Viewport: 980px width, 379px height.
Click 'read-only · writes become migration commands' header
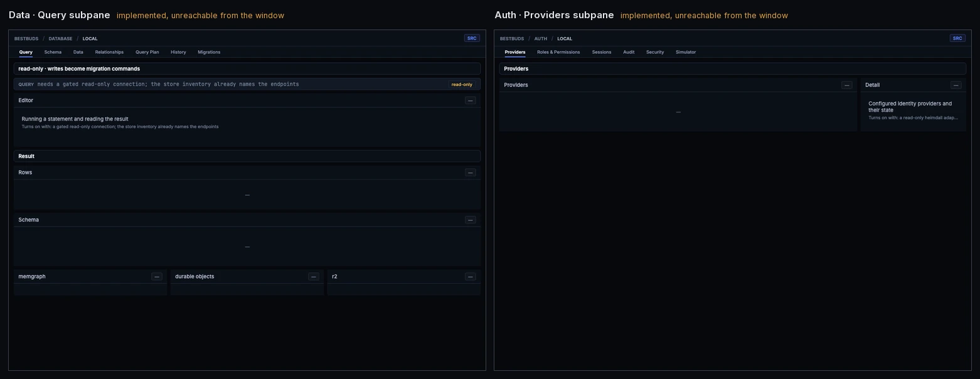(247, 69)
